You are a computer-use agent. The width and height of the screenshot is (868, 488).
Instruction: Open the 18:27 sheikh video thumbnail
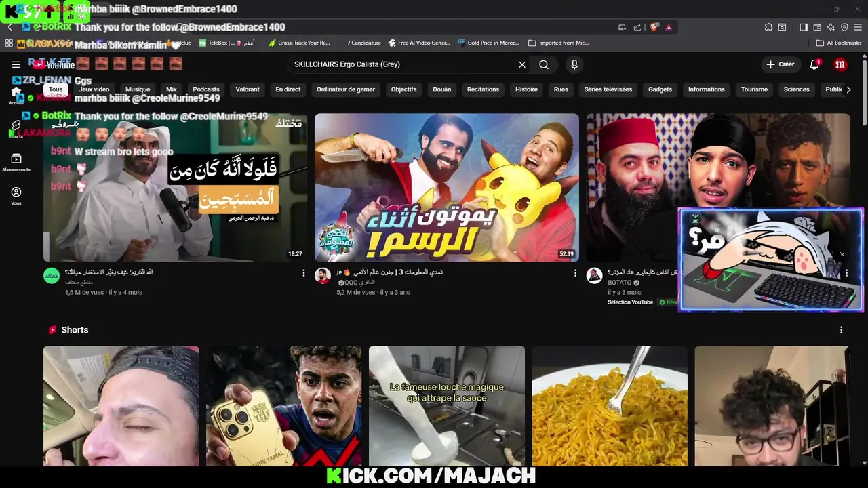click(x=175, y=188)
